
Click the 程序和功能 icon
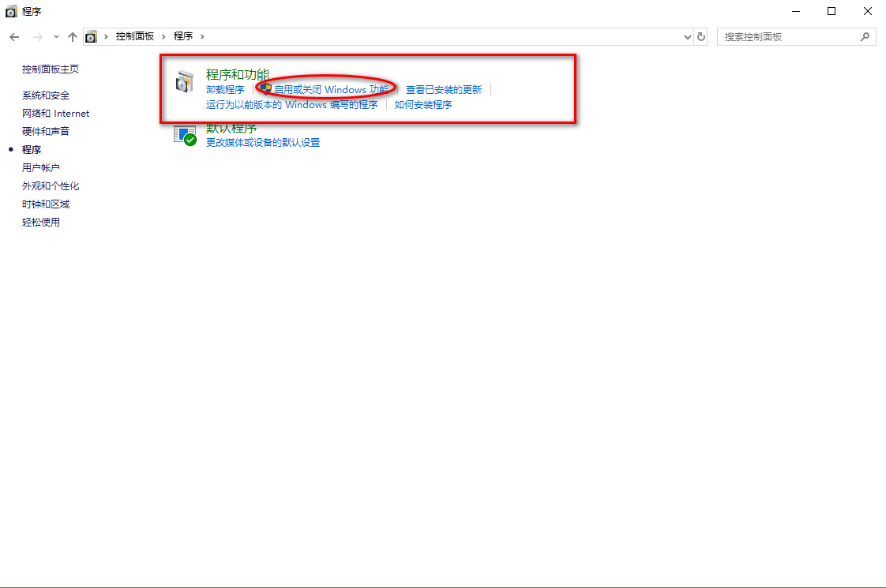pos(185,82)
